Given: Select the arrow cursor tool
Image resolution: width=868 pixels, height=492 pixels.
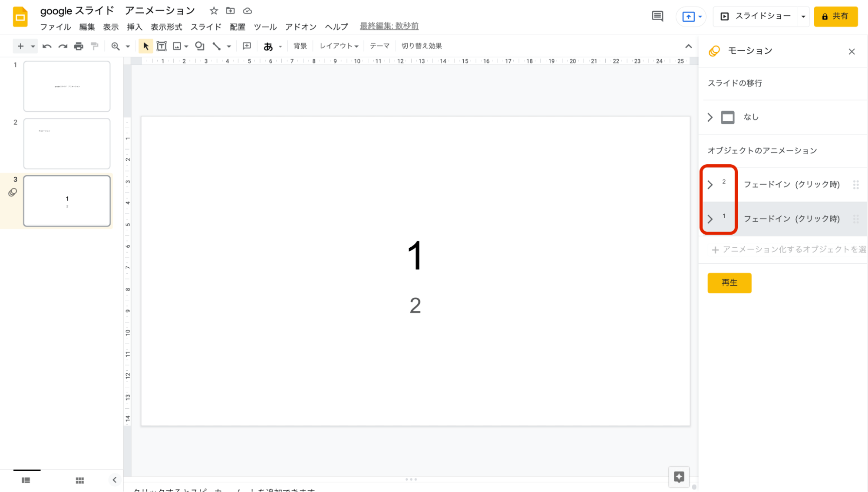Looking at the screenshot, I should tap(145, 46).
